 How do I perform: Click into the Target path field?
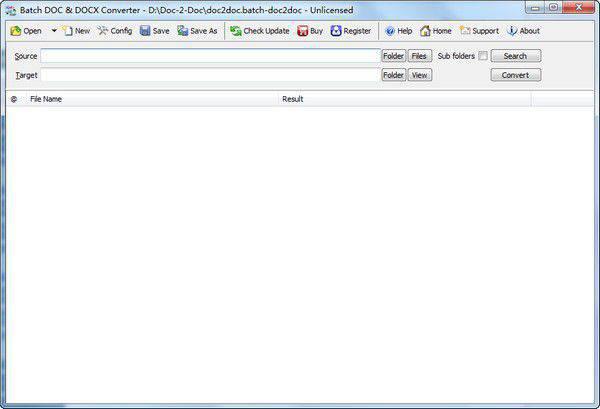pos(210,75)
